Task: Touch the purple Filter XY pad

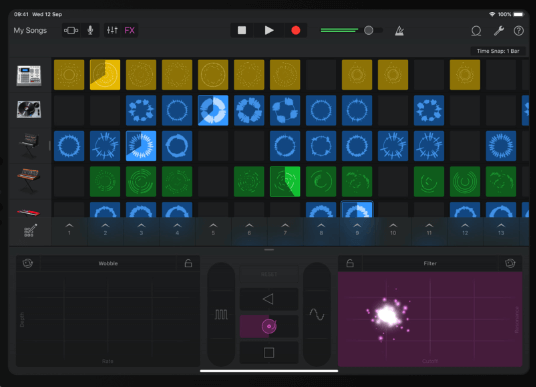Action: (430, 319)
